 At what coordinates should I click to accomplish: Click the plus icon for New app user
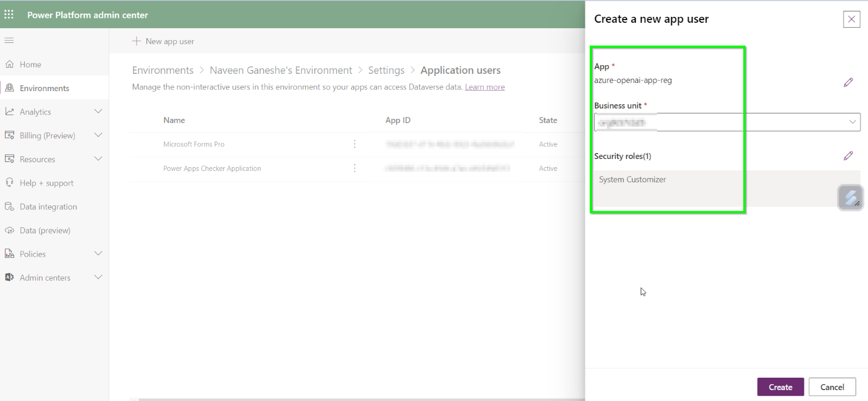(136, 41)
